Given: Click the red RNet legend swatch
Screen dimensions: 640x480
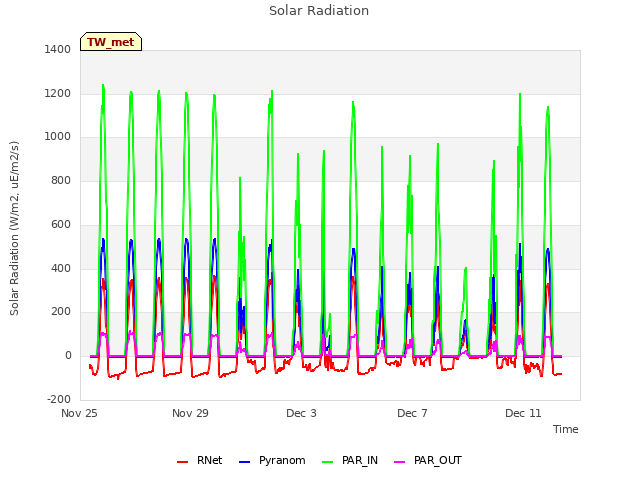Looking at the screenshot, I should [x=182, y=462].
